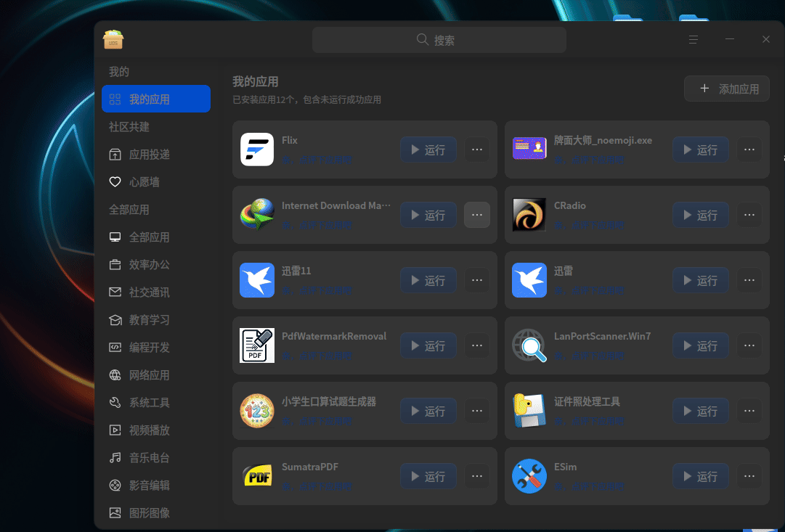Open the 系统工具 category

point(156,402)
